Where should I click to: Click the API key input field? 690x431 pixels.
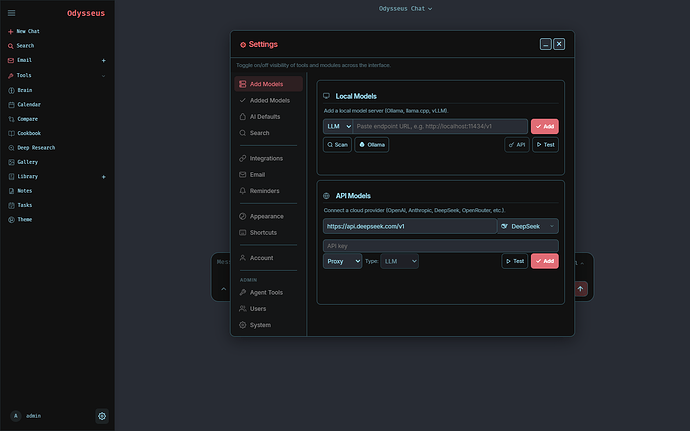pyautogui.click(x=441, y=246)
